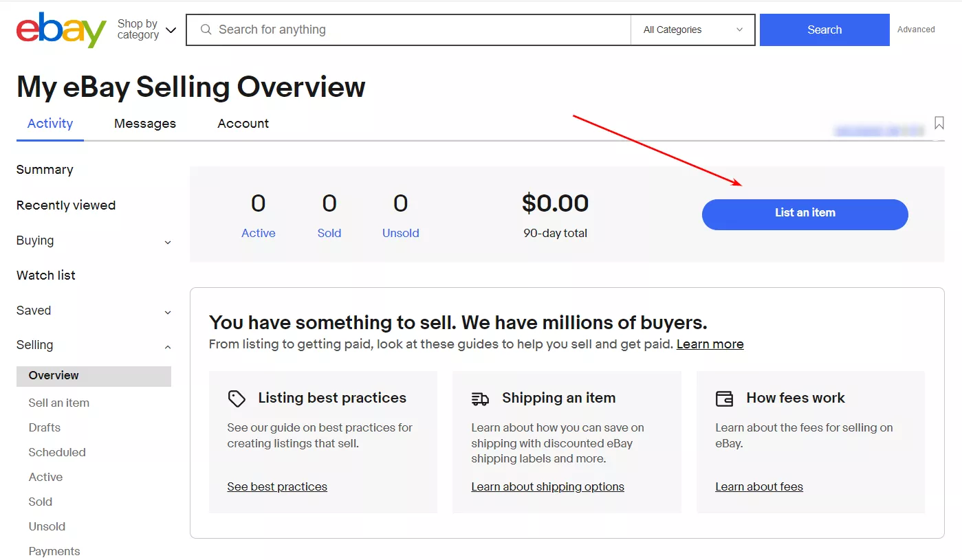
Task: Select Sell an item in sidebar
Action: pos(59,403)
